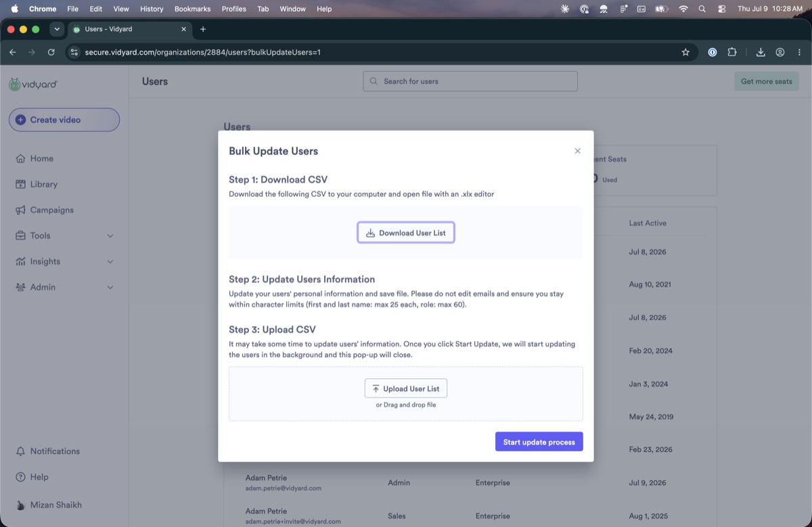Open a new browser tab
812x527 pixels.
[x=203, y=29]
